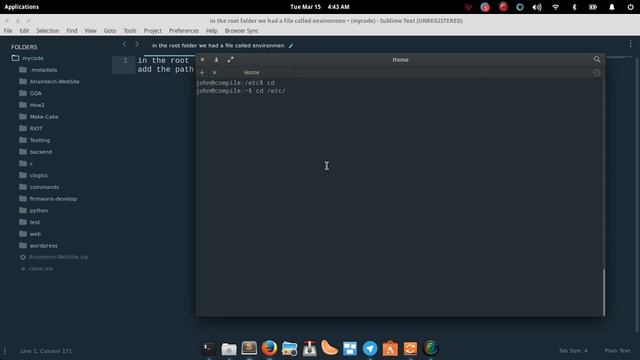Open the Goto menu
The image size is (640, 360).
(110, 31)
